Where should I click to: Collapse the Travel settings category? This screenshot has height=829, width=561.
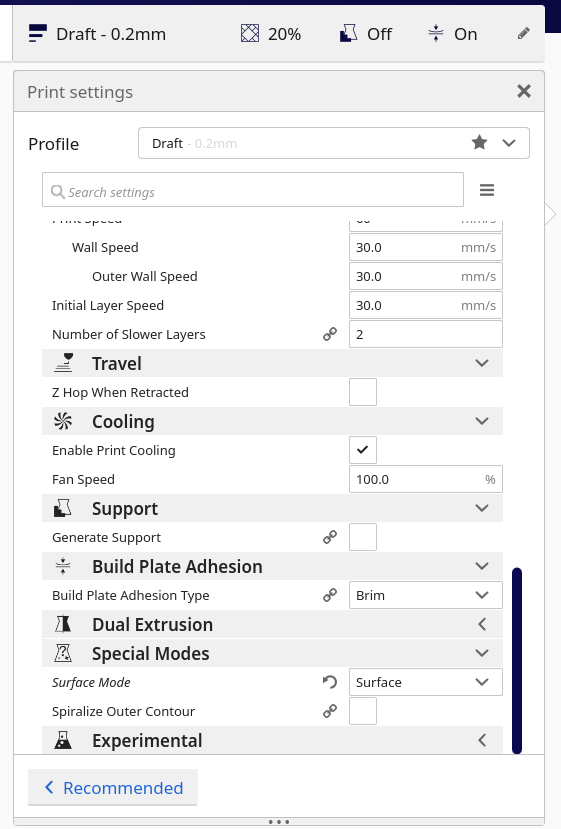coord(272,363)
